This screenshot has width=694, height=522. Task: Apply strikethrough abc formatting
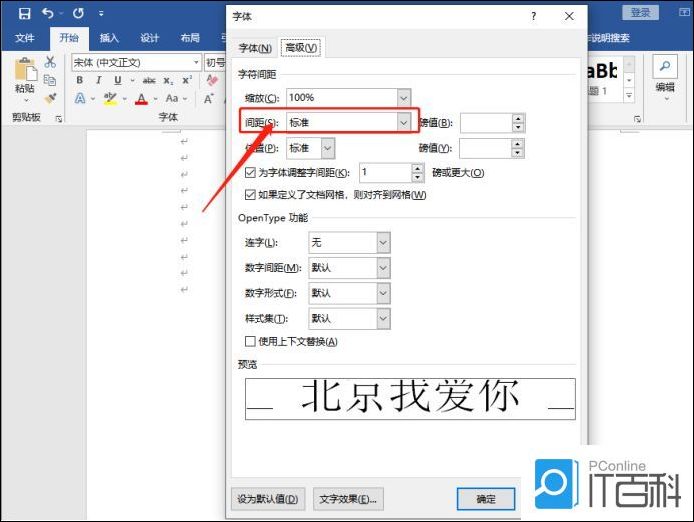click(149, 81)
